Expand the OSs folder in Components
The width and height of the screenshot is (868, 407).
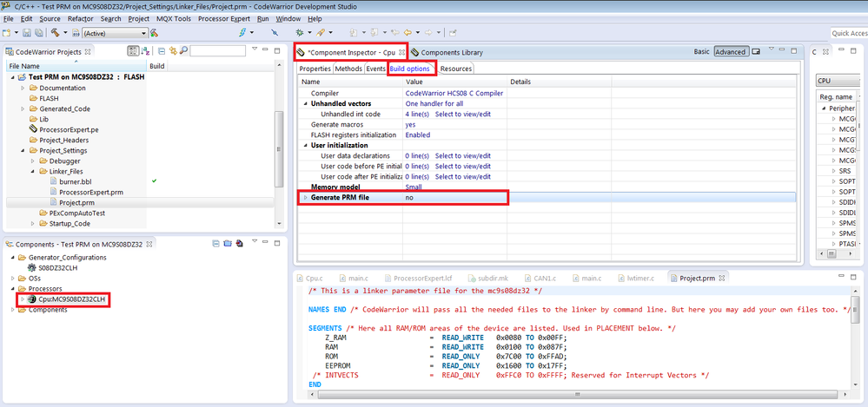(x=13, y=279)
